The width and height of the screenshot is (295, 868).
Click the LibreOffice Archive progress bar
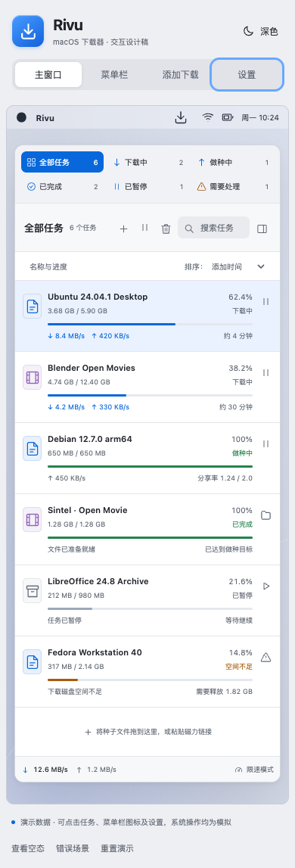point(150,608)
